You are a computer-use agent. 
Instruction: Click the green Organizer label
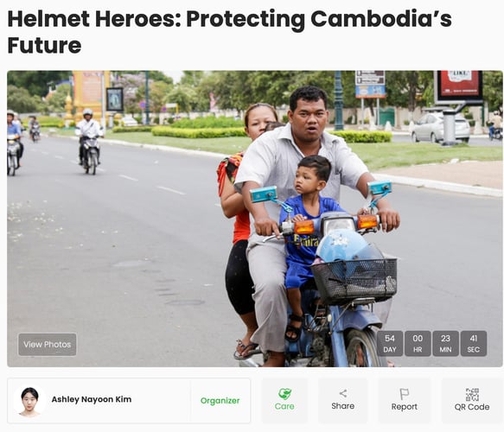[x=220, y=401]
